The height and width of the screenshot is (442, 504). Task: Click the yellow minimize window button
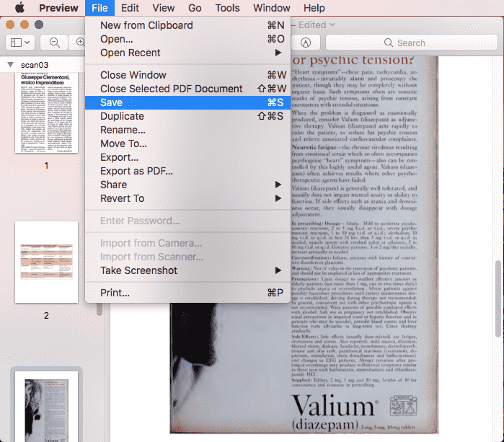(x=25, y=25)
